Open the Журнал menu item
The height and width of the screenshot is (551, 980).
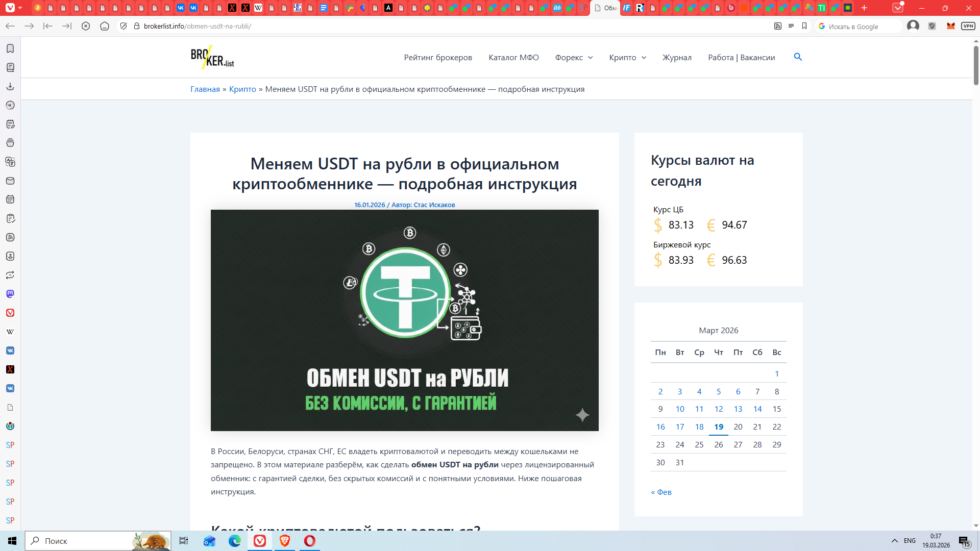[677, 58]
